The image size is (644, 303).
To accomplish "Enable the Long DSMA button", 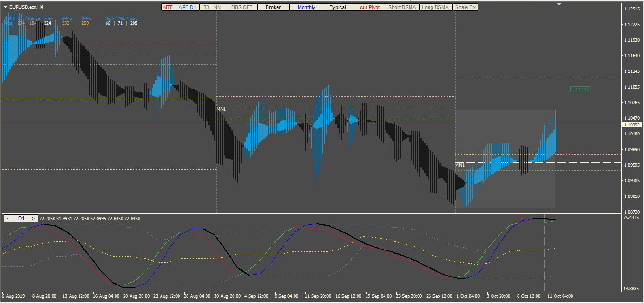I will (436, 7).
